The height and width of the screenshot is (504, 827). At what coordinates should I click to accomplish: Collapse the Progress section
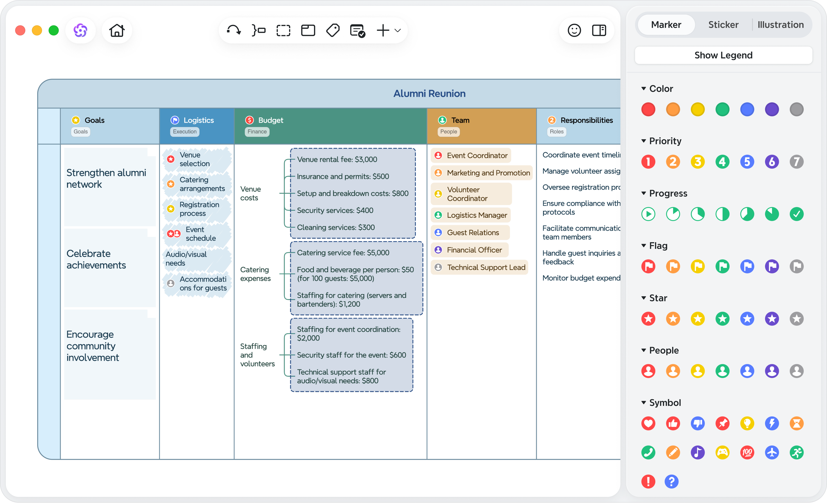pyautogui.click(x=644, y=193)
